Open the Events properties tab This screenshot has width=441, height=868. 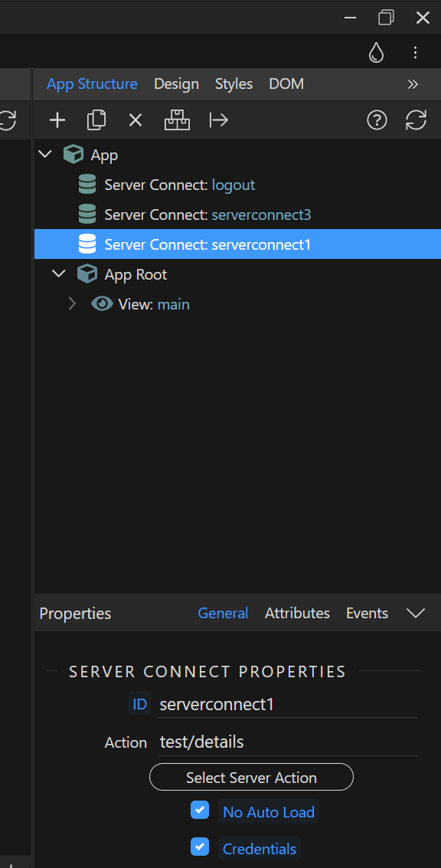366,613
